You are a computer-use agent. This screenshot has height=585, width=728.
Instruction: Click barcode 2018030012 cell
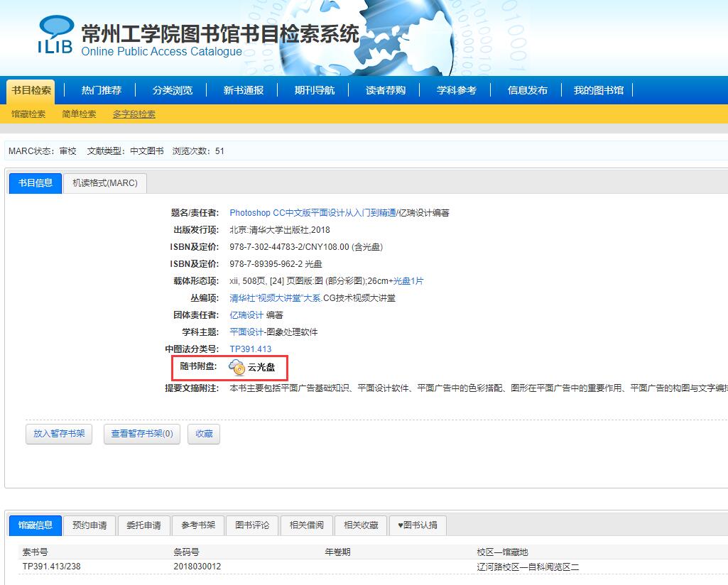click(197, 567)
